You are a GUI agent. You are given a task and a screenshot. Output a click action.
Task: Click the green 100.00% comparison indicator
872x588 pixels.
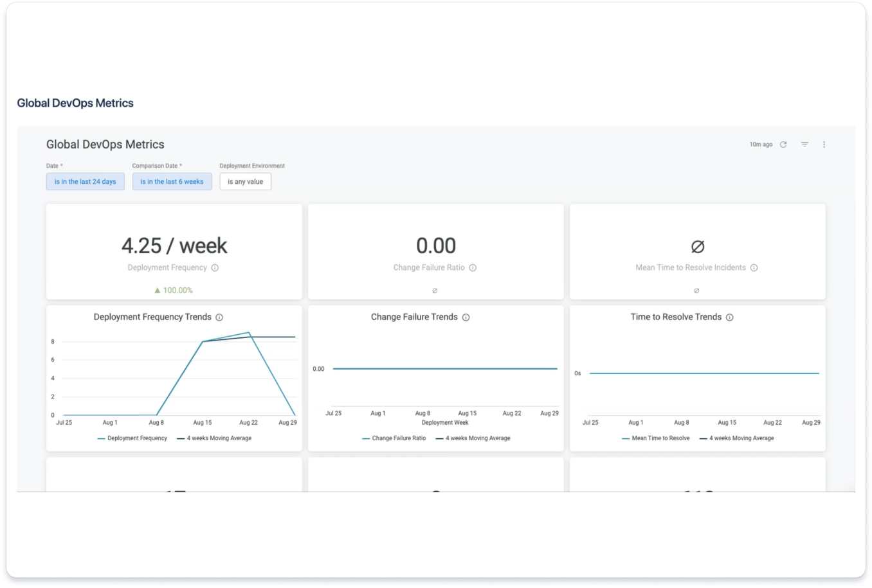point(174,290)
